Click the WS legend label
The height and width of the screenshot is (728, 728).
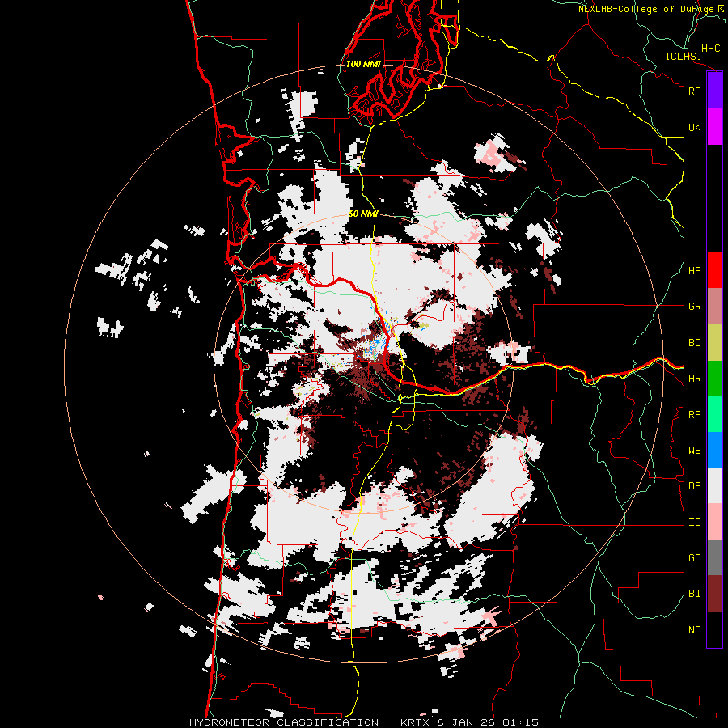694,451
